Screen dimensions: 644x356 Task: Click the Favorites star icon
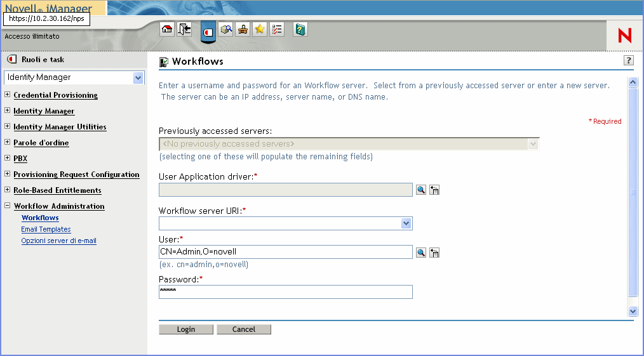coord(260,30)
